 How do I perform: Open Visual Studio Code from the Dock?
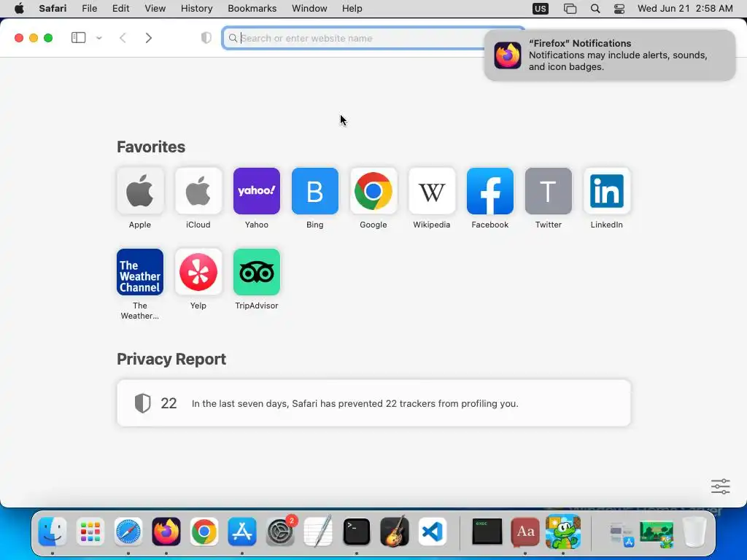coord(433,532)
